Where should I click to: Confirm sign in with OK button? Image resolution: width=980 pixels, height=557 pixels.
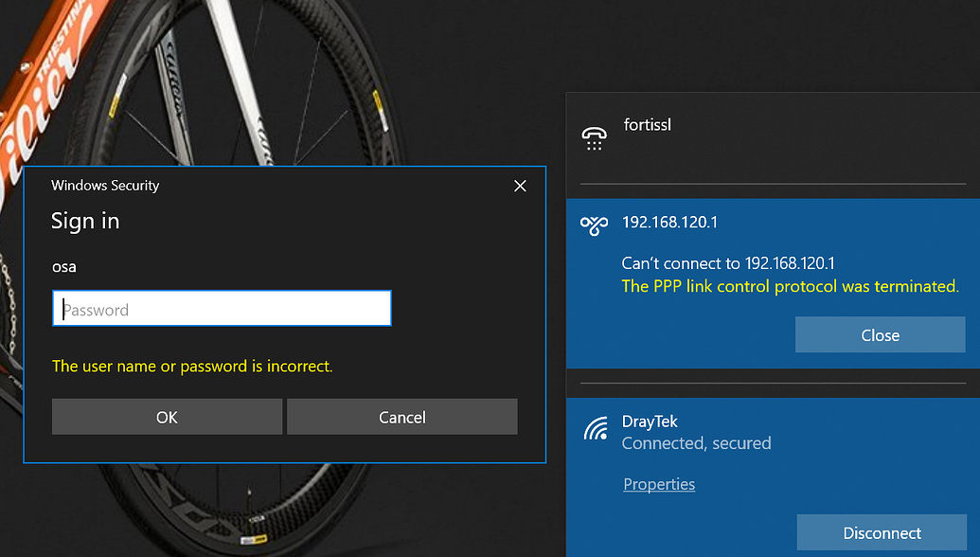coord(167,417)
